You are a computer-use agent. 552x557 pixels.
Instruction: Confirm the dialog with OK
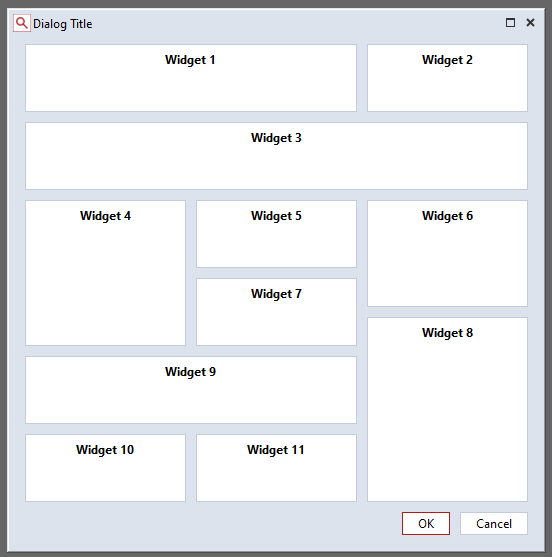426,523
